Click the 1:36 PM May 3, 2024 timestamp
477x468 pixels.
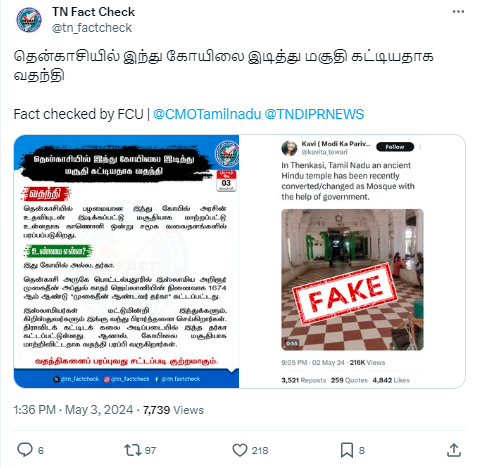(73, 410)
